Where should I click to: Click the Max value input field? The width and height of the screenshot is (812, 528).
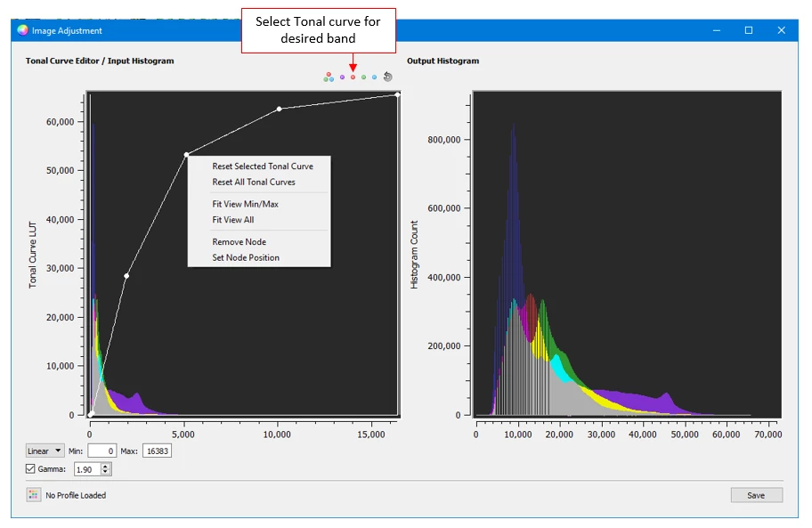tap(157, 451)
